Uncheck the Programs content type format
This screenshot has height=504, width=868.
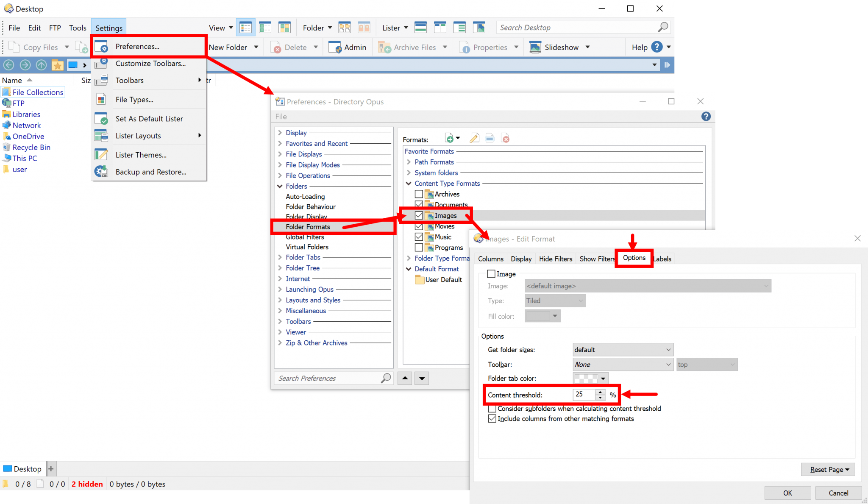point(419,247)
